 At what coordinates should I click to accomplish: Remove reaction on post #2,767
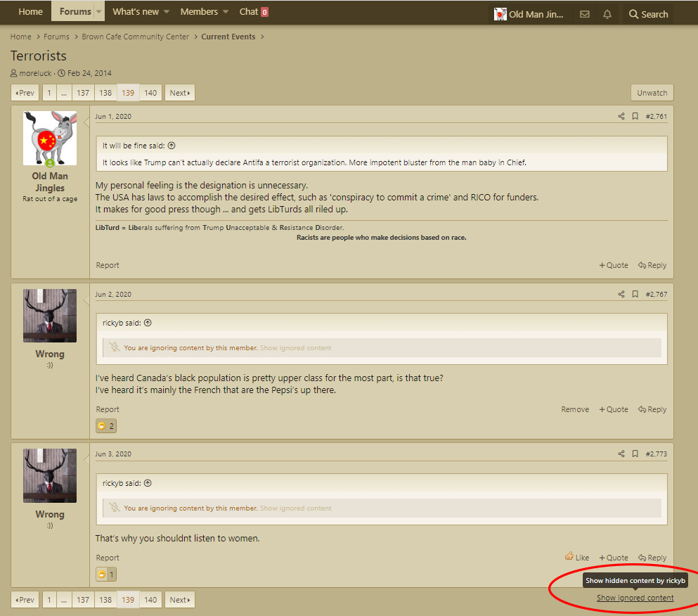point(575,409)
